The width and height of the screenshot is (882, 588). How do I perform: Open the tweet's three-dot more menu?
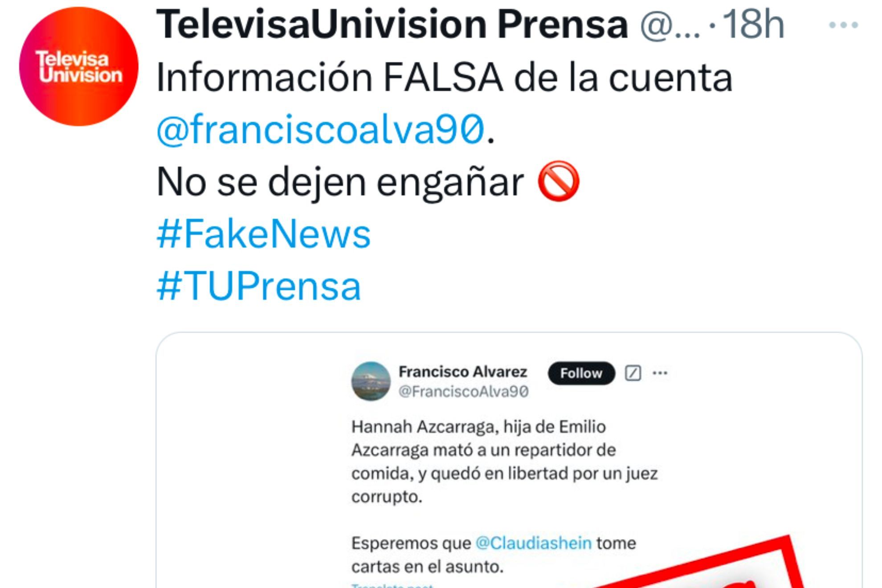[x=843, y=25]
